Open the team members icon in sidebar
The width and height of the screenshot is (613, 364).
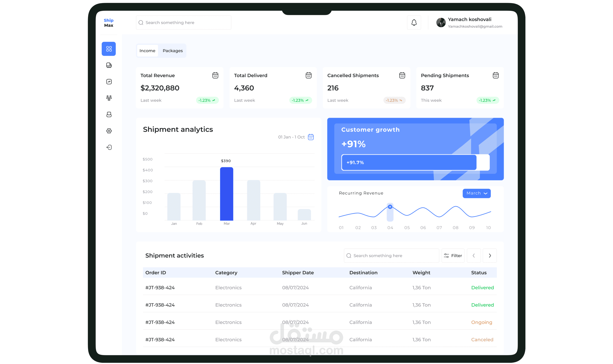point(109,98)
